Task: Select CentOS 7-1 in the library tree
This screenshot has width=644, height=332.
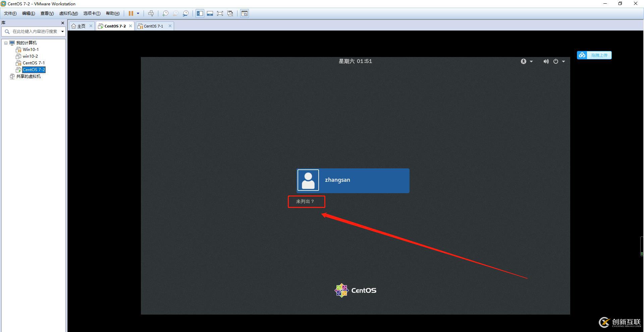Action: pos(34,63)
